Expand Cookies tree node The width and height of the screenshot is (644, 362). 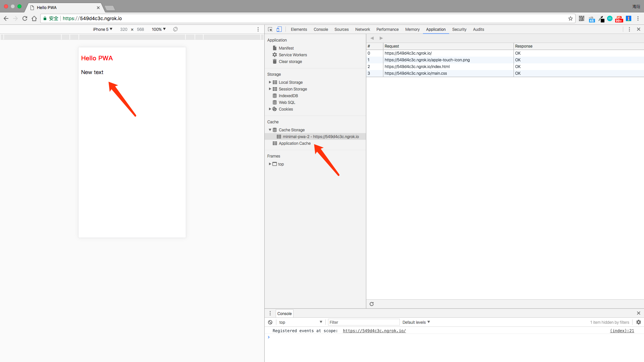(x=270, y=109)
